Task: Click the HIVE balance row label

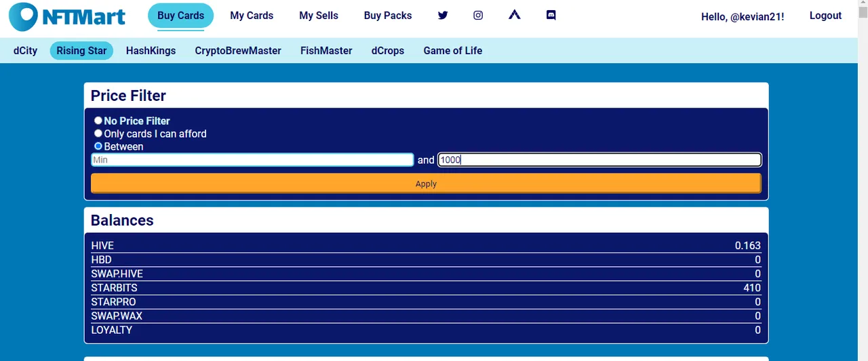Action: [102, 246]
